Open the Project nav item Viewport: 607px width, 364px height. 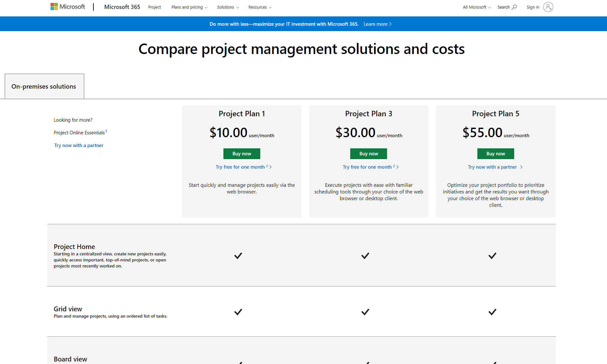pyautogui.click(x=154, y=7)
